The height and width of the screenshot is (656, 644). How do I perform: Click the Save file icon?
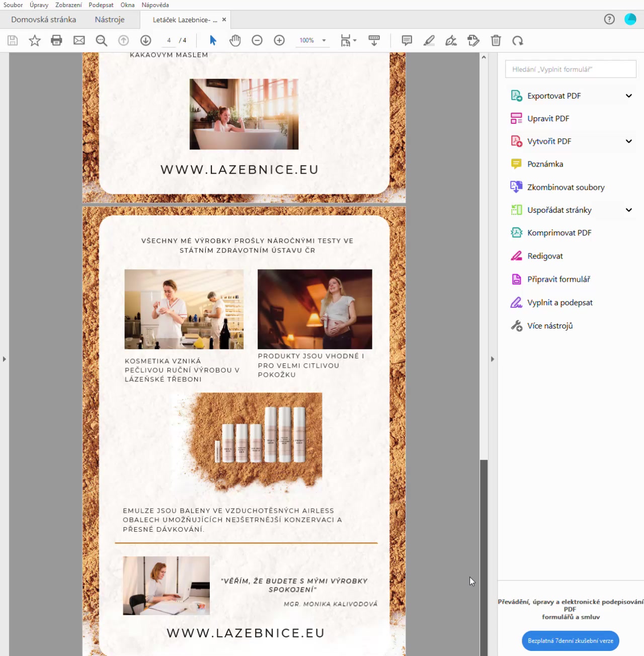click(13, 41)
